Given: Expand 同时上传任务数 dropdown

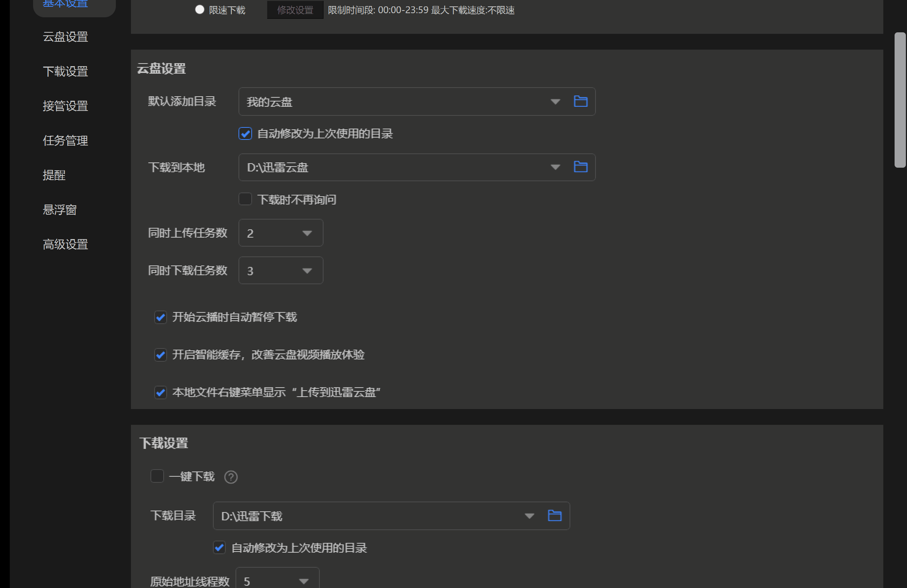Looking at the screenshot, I should point(307,233).
